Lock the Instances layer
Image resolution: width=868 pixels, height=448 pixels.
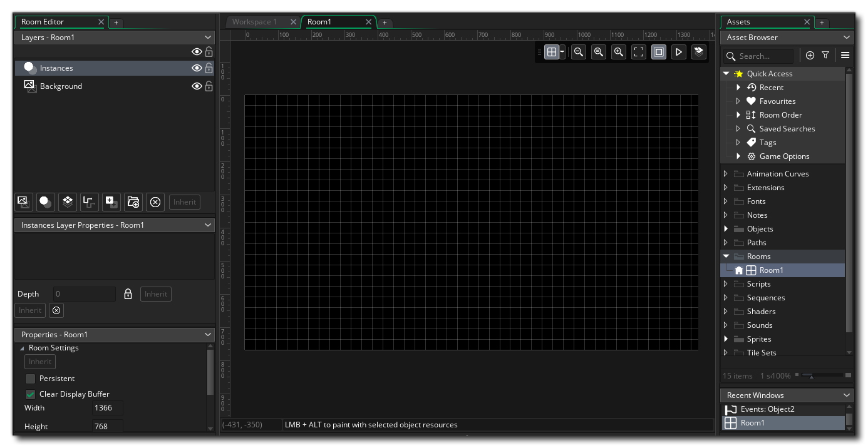coord(209,68)
